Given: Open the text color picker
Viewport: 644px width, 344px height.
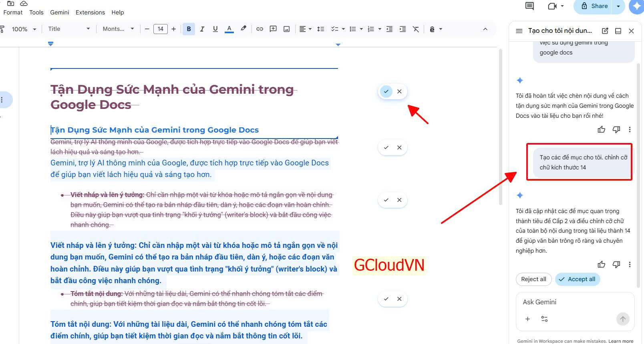Looking at the screenshot, I should point(229,29).
